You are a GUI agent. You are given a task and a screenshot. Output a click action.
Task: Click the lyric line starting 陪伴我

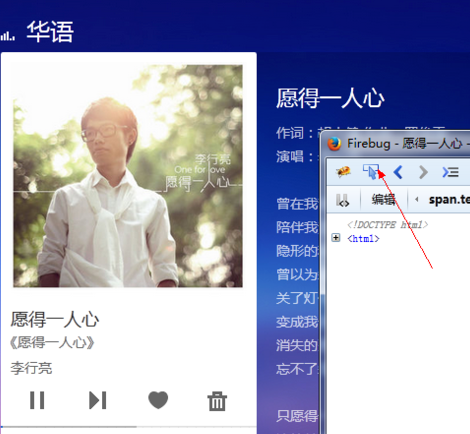point(297,227)
